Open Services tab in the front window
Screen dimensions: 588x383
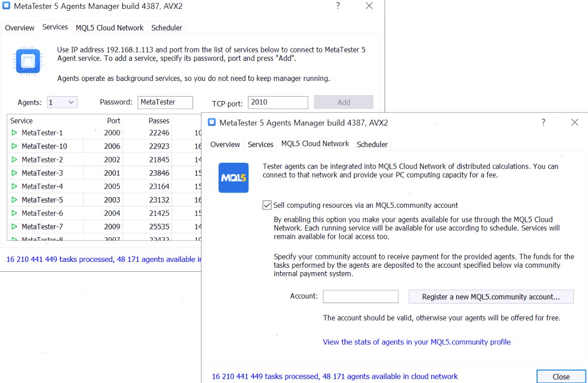pos(261,144)
